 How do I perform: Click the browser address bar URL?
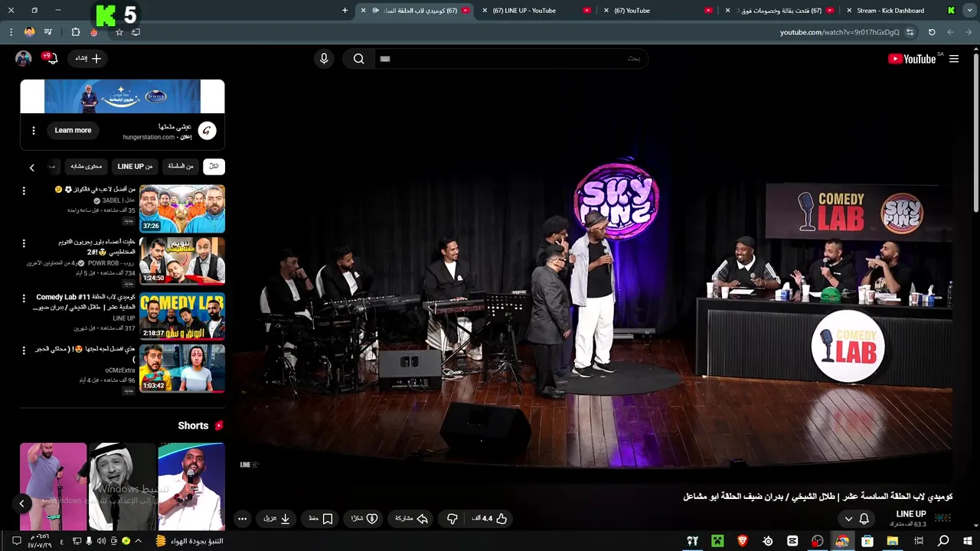[x=840, y=32]
